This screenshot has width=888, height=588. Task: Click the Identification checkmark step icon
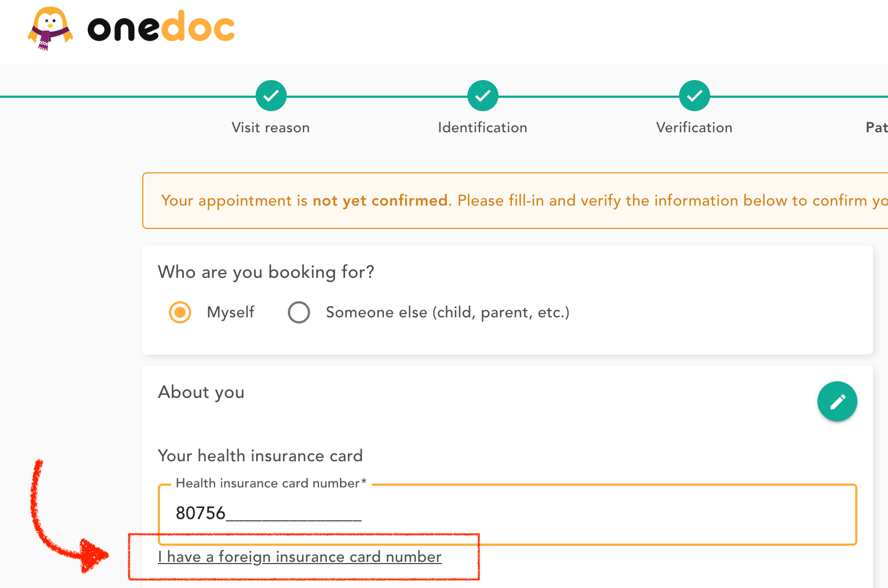click(483, 96)
